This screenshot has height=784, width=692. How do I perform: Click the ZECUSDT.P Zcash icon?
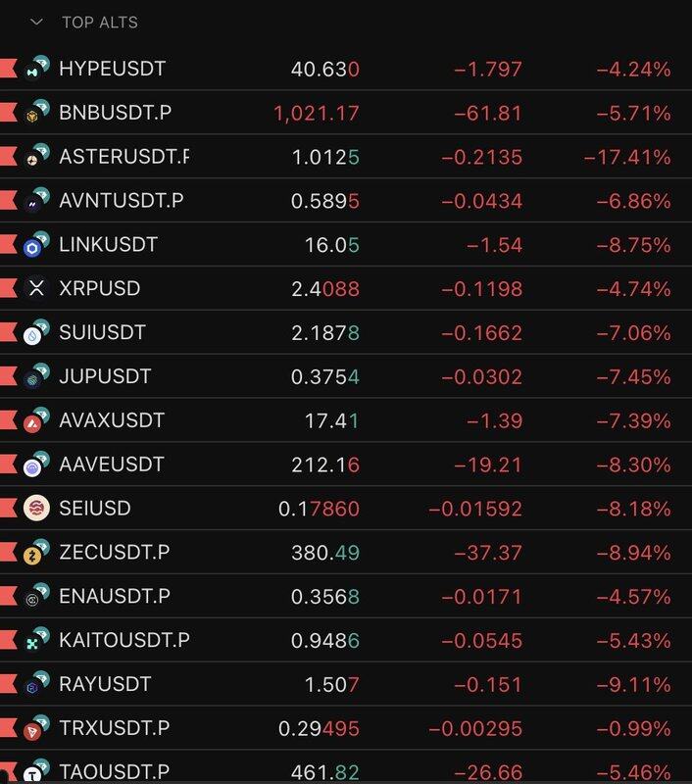pos(36,553)
